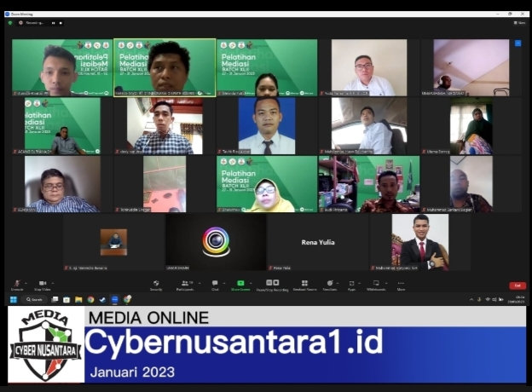Click the volume icon in system tray
This screenshot has width=532, height=392.
494,299
